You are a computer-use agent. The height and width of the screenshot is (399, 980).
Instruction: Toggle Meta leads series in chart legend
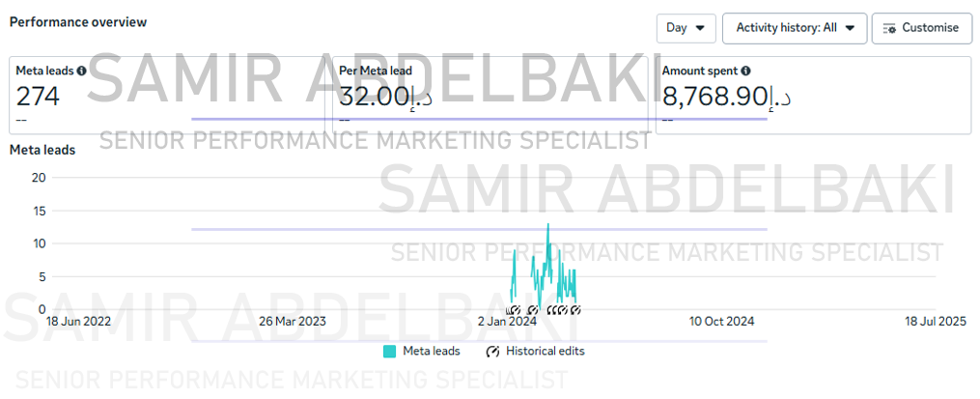pos(421,352)
